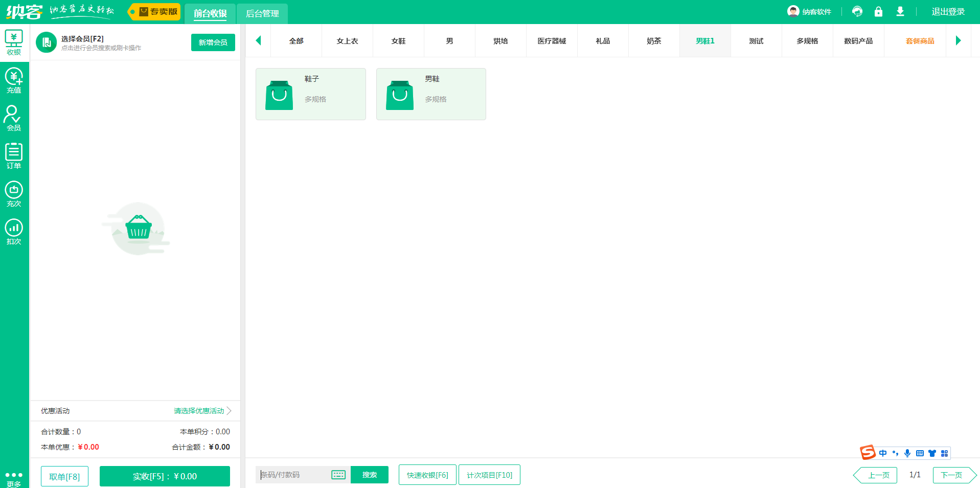This screenshot has height=488, width=980.
Task: Expand the 请选择优惠活动 chevron
Action: [229, 411]
